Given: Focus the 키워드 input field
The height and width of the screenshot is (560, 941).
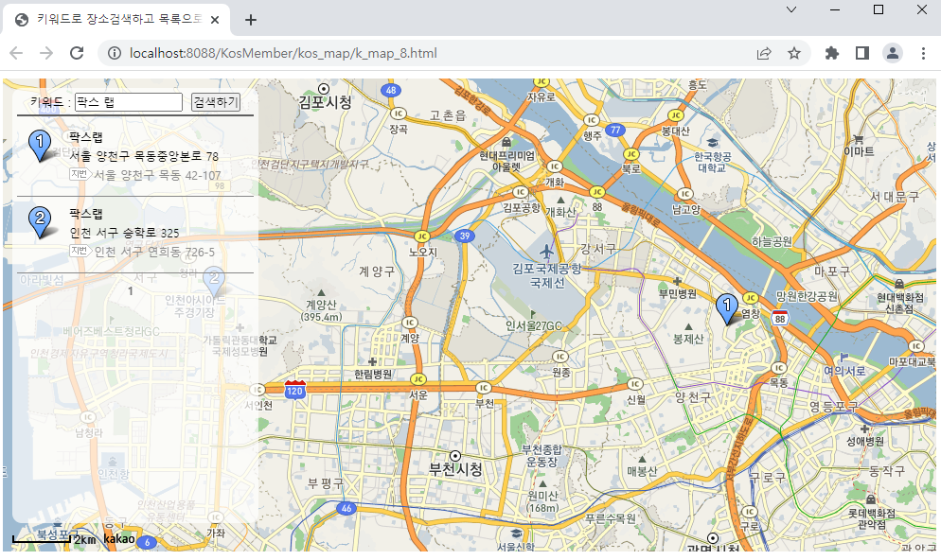Looking at the screenshot, I should [129, 102].
